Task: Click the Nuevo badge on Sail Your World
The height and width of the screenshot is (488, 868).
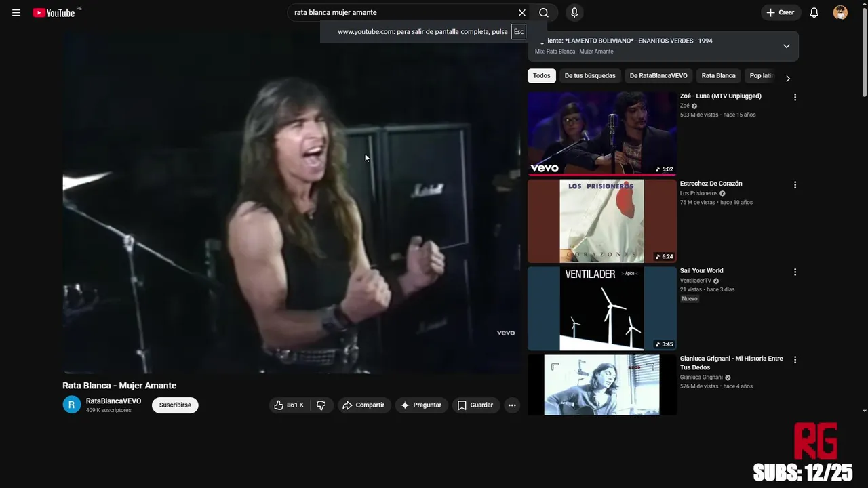Action: 690,299
